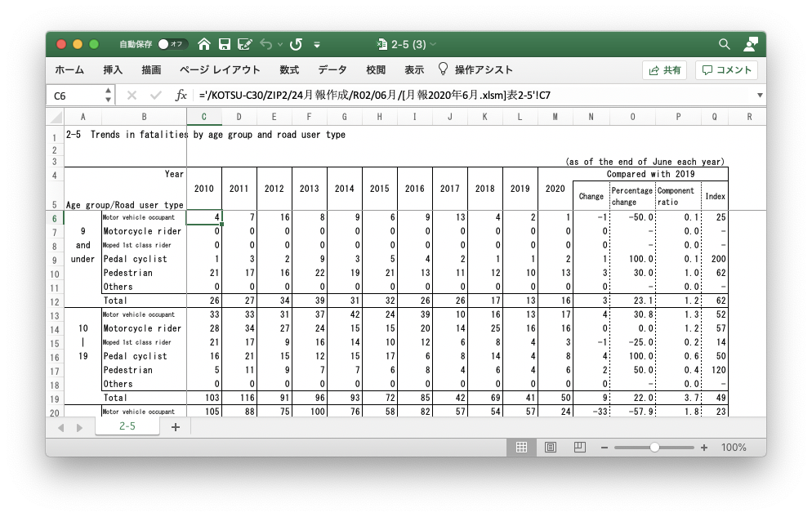Click the 2020 year header cell

click(x=555, y=189)
